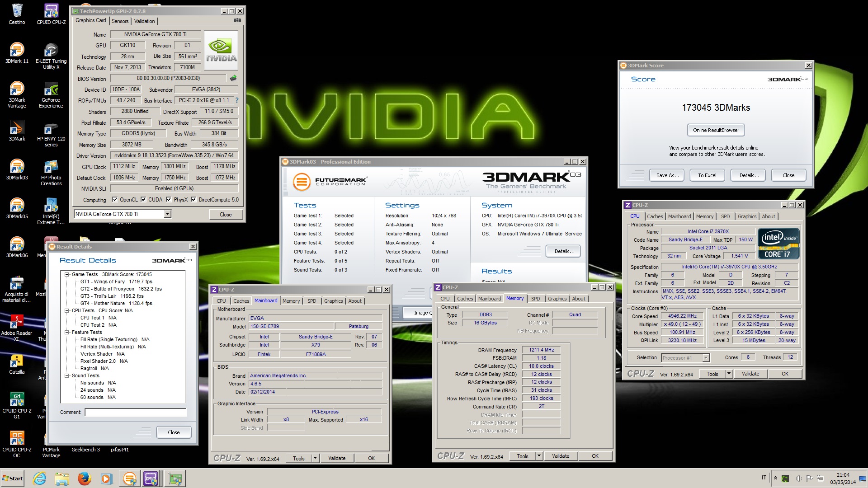This screenshot has width=868, height=488.
Task: Toggle the OpenCL checkbox in GPU-Z
Action: click(114, 199)
